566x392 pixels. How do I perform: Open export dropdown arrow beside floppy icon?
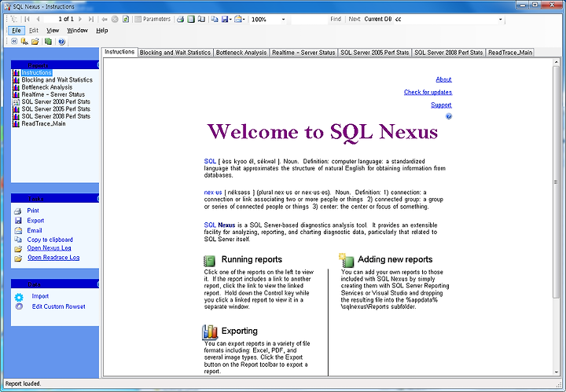[x=230, y=19]
